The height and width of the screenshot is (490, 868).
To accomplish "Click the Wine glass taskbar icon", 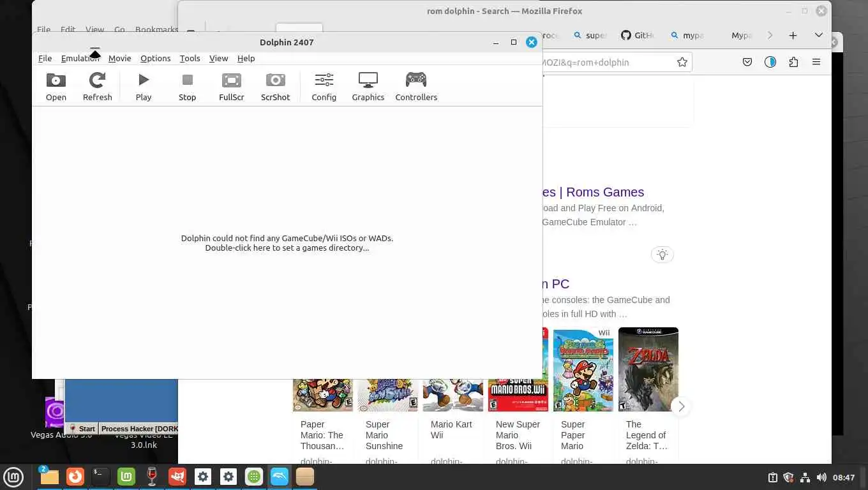I will pos(152,477).
